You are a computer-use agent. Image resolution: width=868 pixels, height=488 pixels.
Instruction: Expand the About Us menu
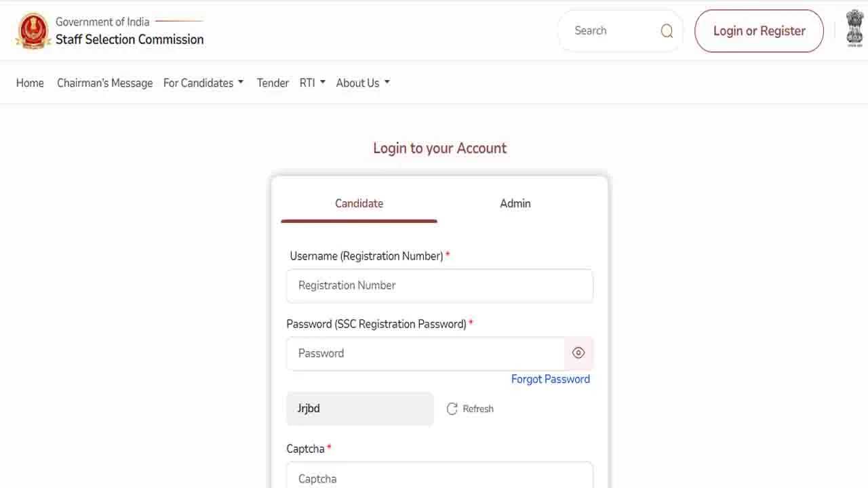tap(363, 83)
